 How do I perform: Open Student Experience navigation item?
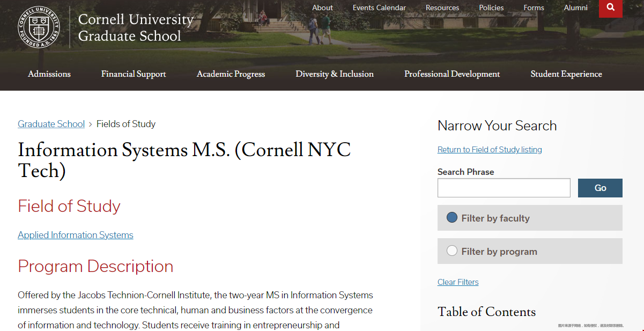(566, 74)
